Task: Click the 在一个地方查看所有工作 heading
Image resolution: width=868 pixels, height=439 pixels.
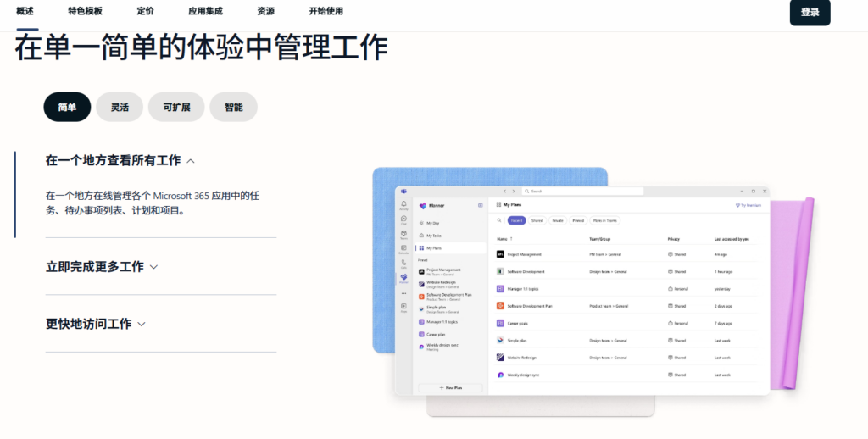Action: (113, 160)
